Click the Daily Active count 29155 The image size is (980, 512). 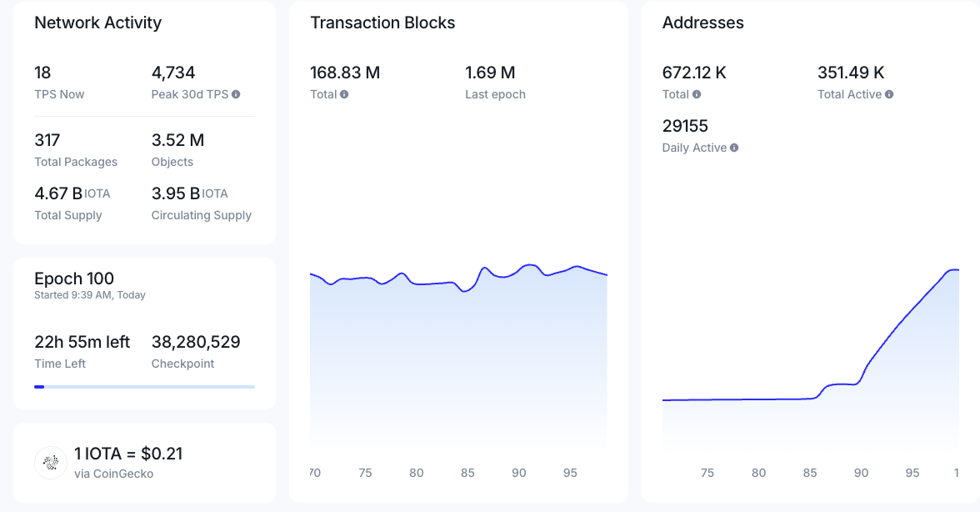(685, 126)
